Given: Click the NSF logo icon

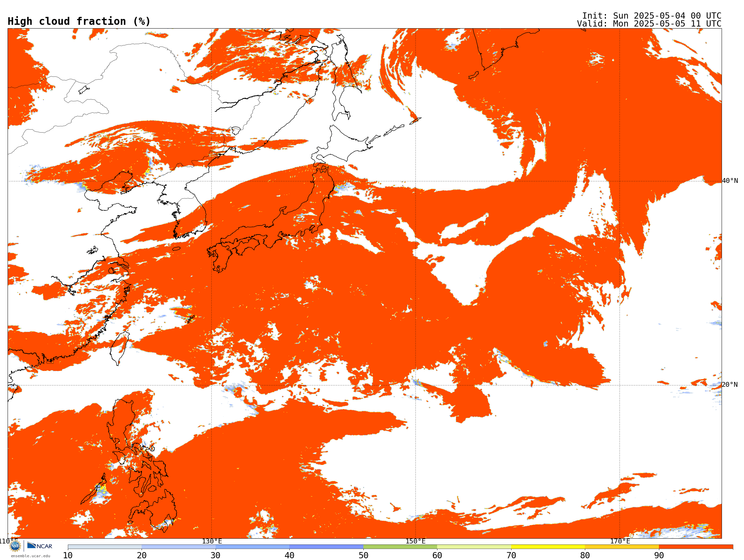Looking at the screenshot, I should (x=15, y=546).
